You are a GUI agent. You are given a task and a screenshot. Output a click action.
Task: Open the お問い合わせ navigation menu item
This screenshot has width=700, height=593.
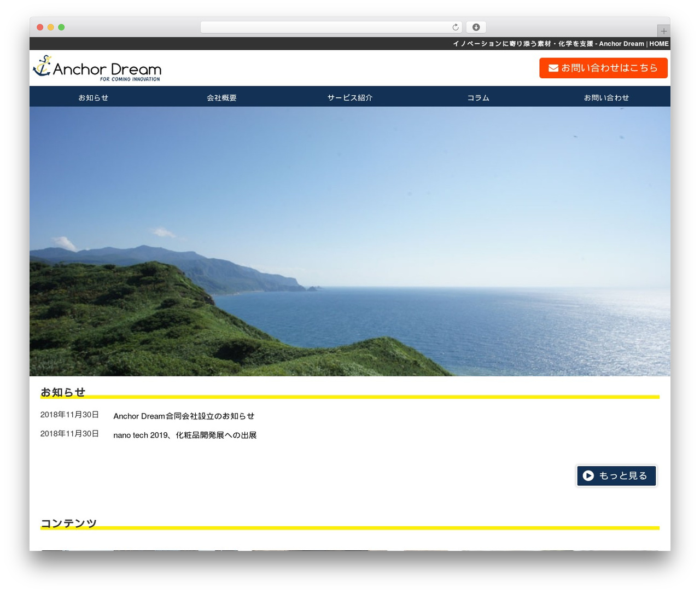pyautogui.click(x=606, y=97)
